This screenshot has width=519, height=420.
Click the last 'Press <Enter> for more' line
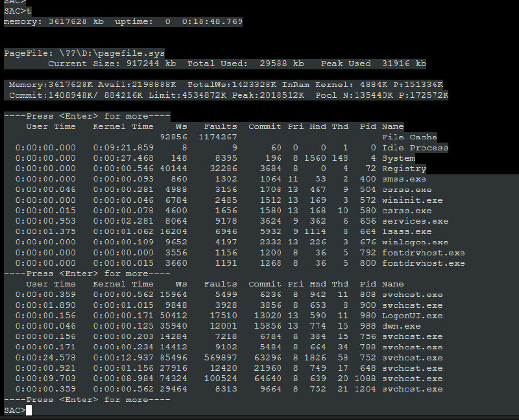click(x=87, y=399)
